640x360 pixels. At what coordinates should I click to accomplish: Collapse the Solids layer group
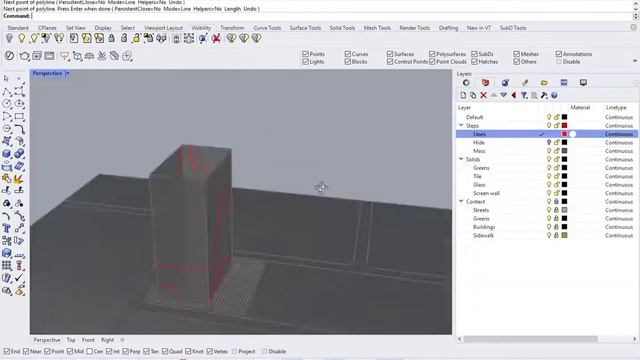click(461, 159)
